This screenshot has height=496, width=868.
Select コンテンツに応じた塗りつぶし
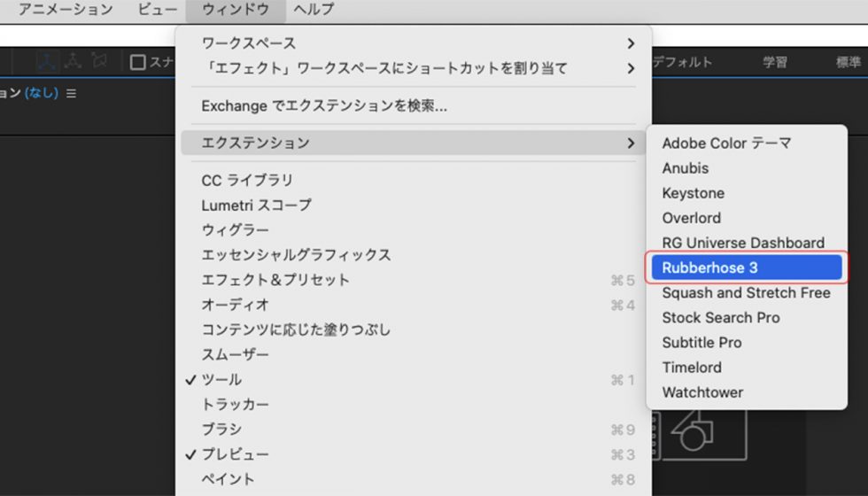414,329
